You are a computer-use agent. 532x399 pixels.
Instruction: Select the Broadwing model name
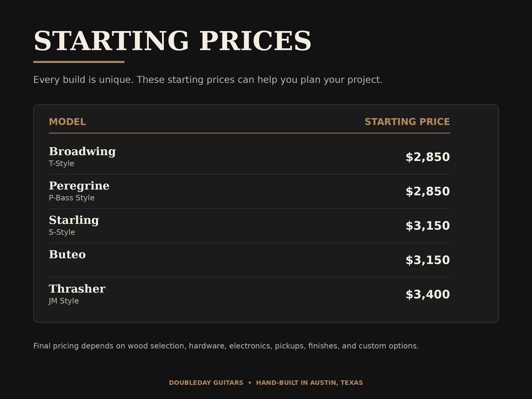point(82,152)
